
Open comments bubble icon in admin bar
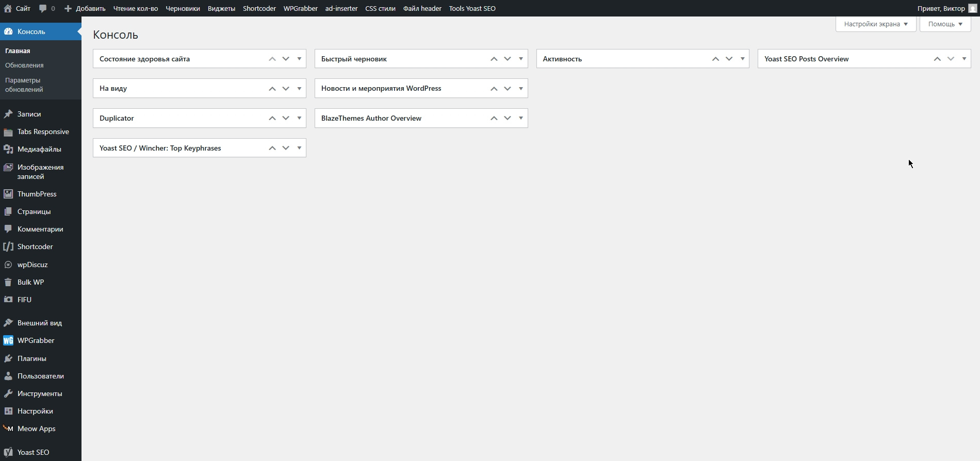pyautogui.click(x=43, y=8)
